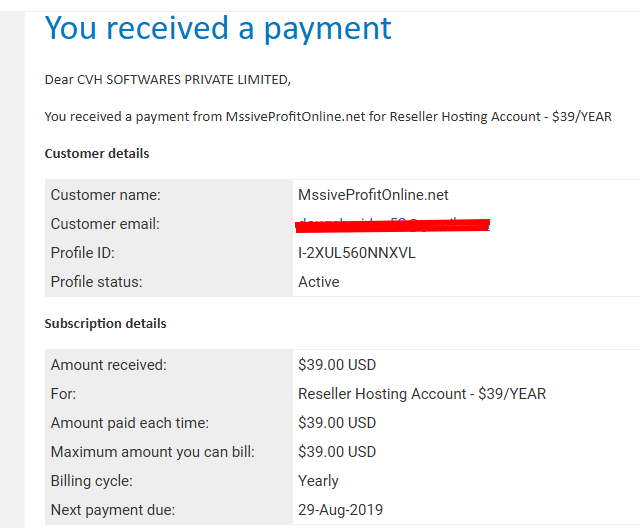Click the redacted customer email link
The width and height of the screenshot is (640, 528).
click(x=393, y=224)
